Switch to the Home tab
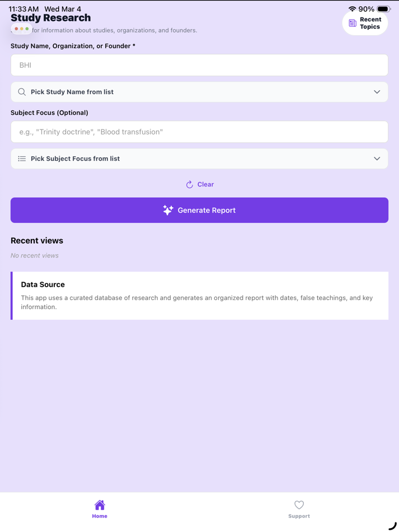 point(100,510)
